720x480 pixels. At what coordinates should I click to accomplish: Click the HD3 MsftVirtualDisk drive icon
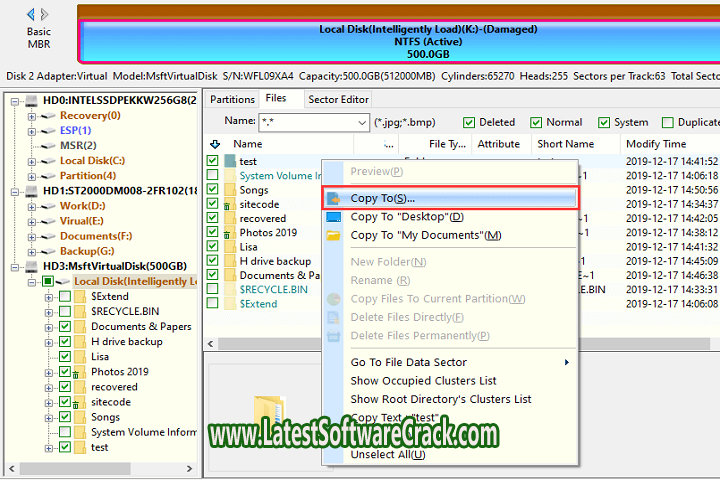click(30, 266)
